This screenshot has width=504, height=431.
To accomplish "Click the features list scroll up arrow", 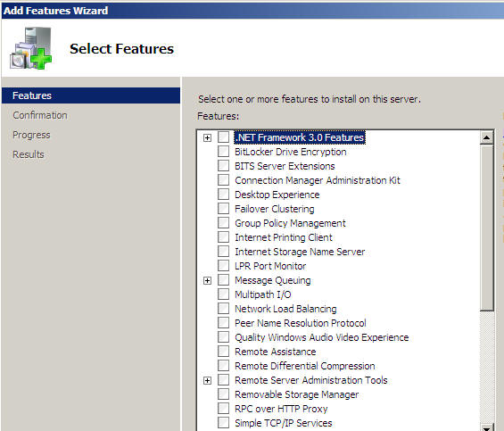I will tap(487, 137).
